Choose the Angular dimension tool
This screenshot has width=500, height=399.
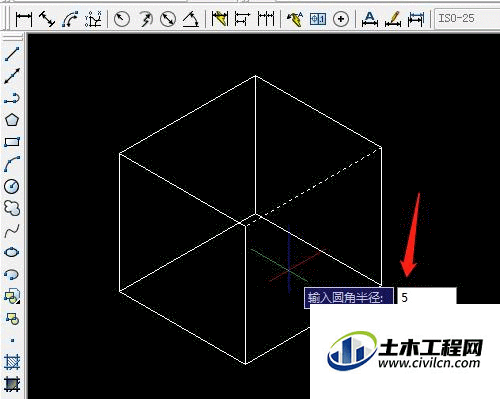pos(191,19)
